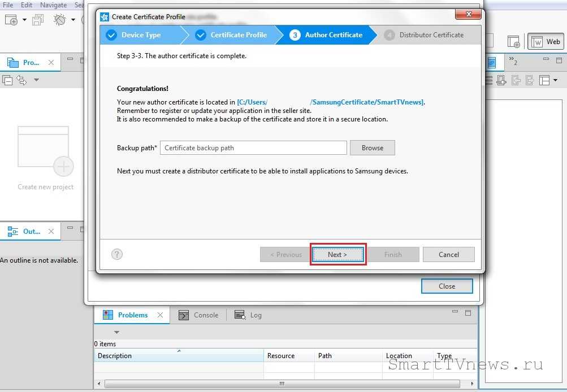Screen dimensions: 567x392
Task: Switch to the Log tab
Action: click(249, 315)
